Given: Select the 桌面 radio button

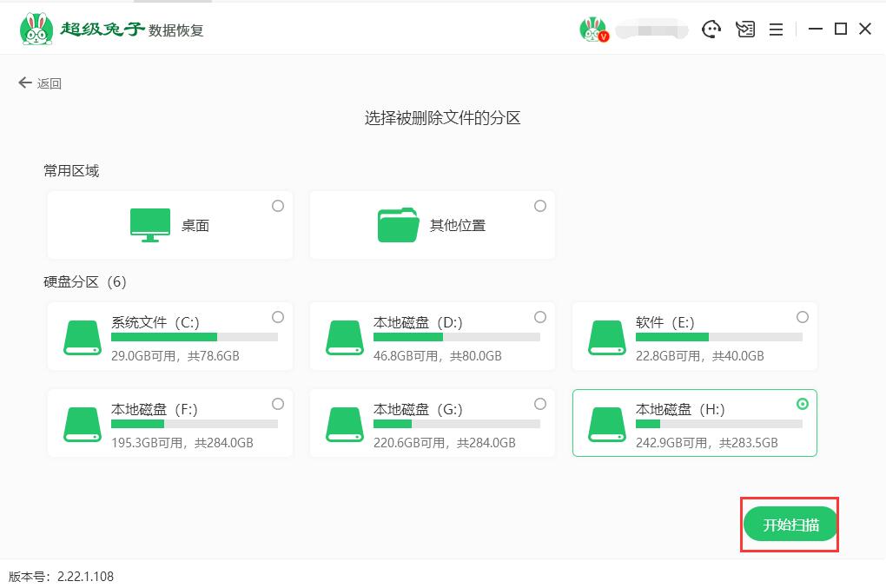Looking at the screenshot, I should (x=278, y=206).
